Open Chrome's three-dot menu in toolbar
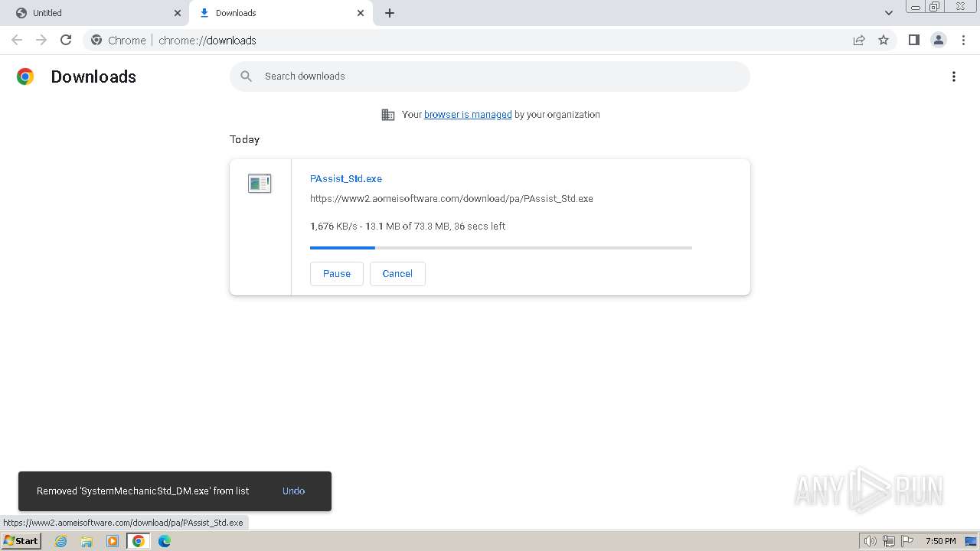Image resolution: width=980 pixels, height=551 pixels. [x=964, y=40]
